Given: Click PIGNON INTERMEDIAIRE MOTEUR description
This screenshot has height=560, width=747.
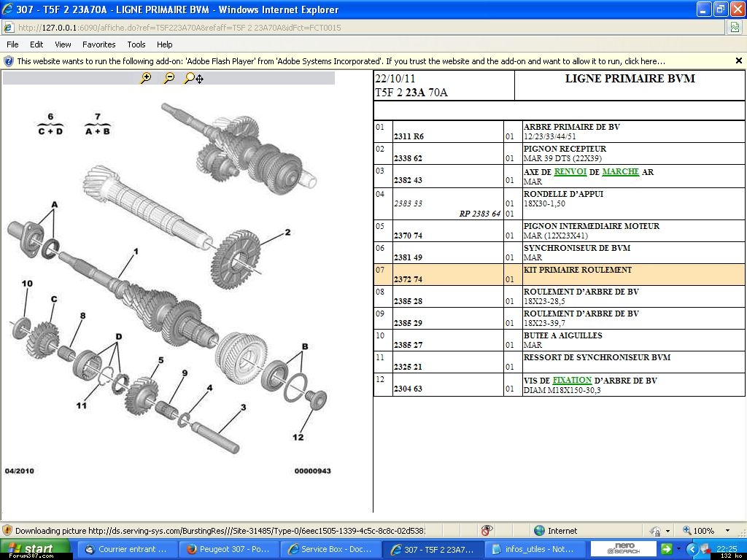Looking at the screenshot, I should tap(592, 226).
